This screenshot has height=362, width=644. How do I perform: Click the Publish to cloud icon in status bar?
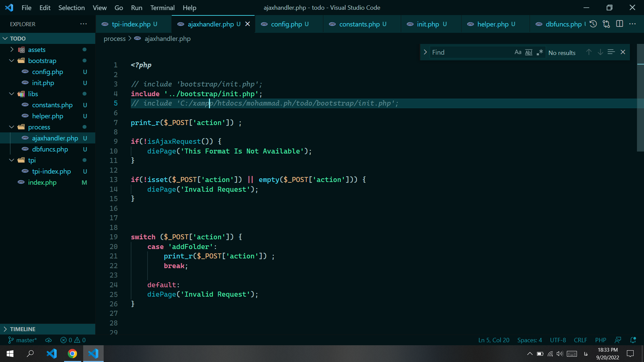[x=49, y=340]
